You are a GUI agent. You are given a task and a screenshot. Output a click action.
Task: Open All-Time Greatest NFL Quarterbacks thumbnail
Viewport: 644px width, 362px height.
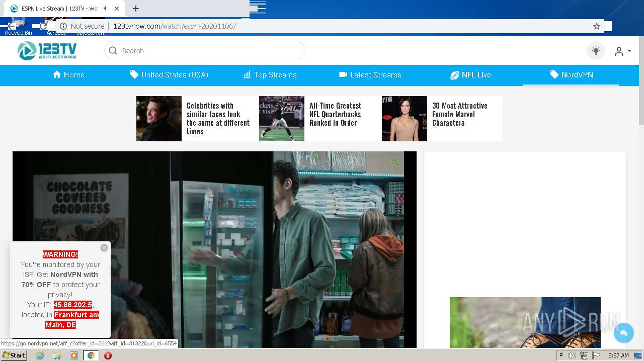tap(282, 119)
